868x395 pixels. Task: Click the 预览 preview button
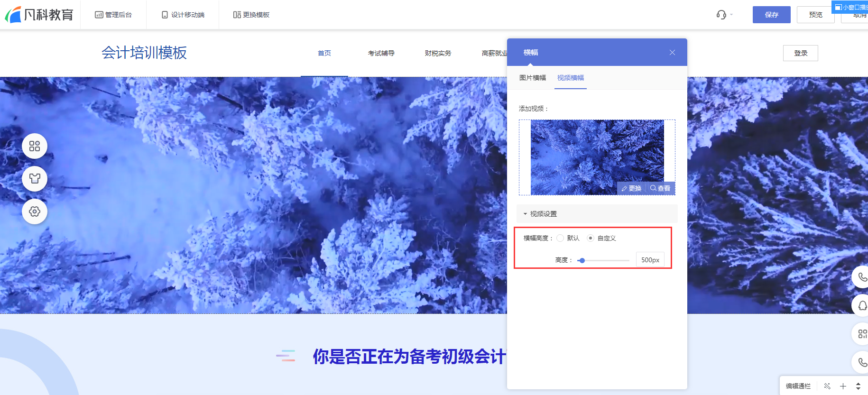click(816, 15)
